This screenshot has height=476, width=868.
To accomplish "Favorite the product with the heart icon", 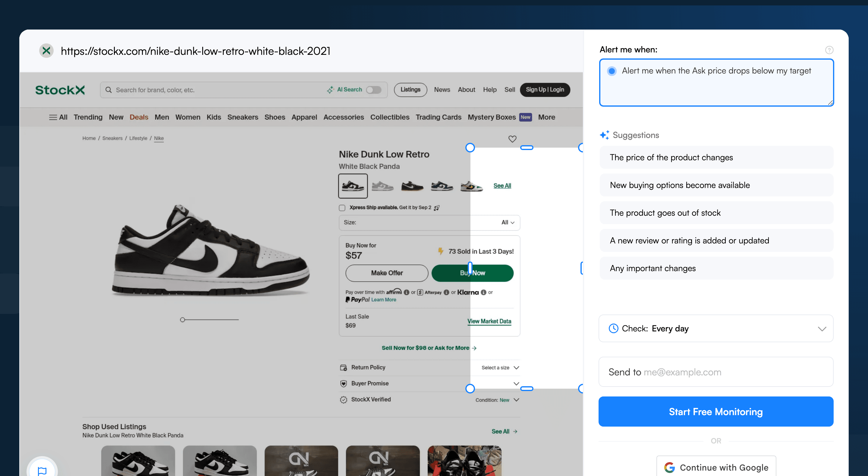I will (x=512, y=139).
